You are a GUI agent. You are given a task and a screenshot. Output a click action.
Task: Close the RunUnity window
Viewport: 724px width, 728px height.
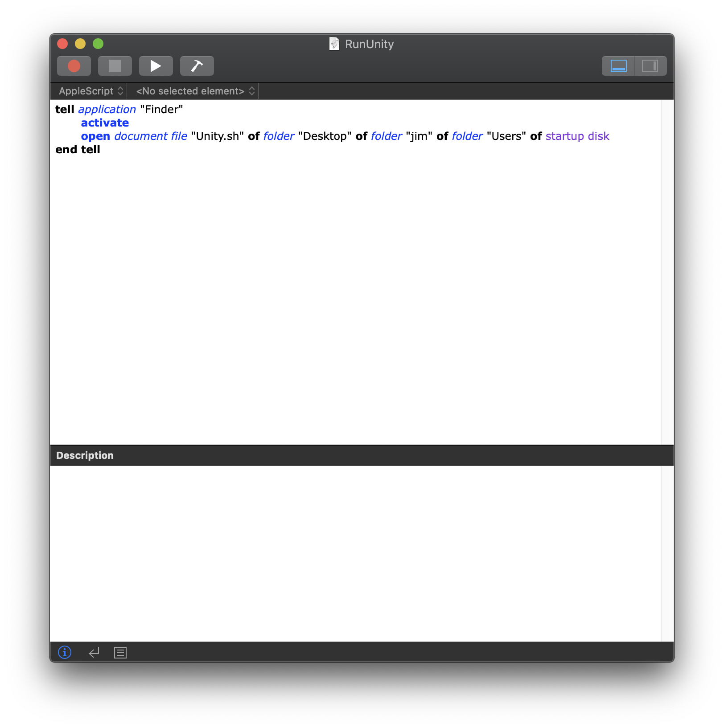[x=62, y=44]
